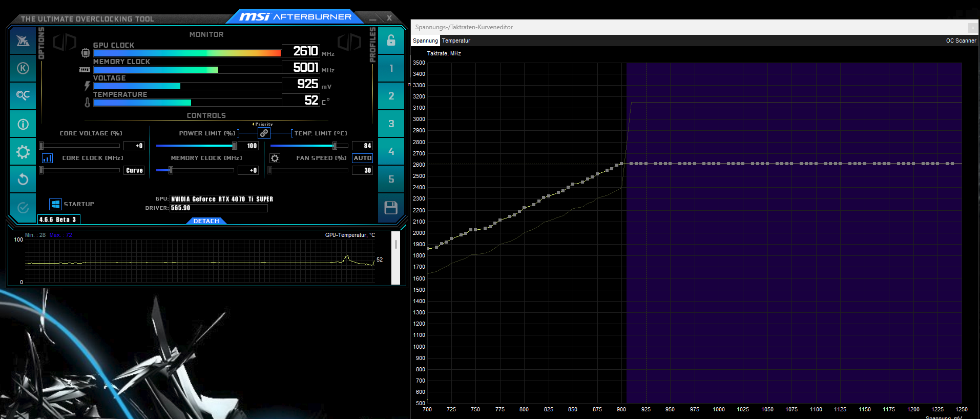Viewport: 980px width, 419px height.
Task: Click the GPU chip icon beside GPU CLOCK
Action: point(86,53)
